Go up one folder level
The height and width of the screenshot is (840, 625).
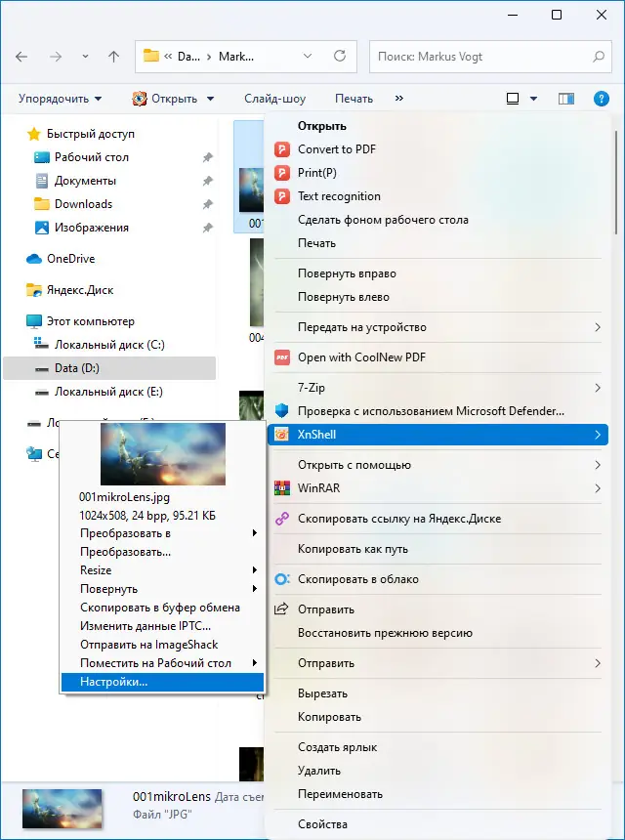click(x=113, y=57)
